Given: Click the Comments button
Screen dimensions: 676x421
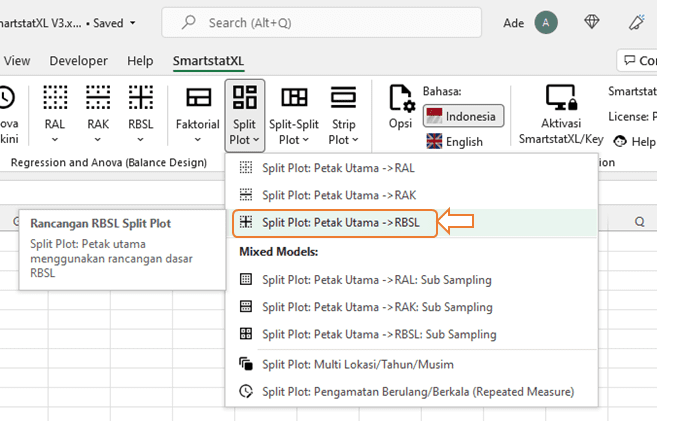Looking at the screenshot, I should (637, 61).
